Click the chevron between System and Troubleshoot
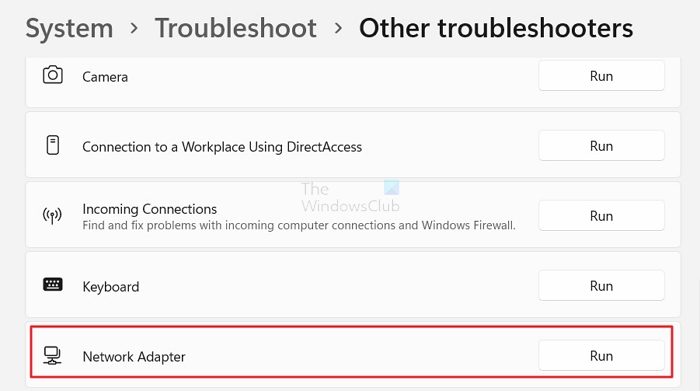 (134, 29)
